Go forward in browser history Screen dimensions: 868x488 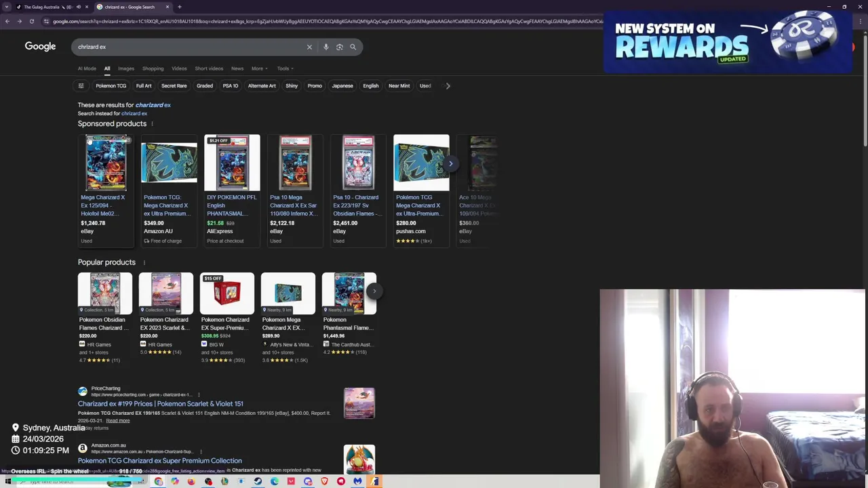coord(20,21)
